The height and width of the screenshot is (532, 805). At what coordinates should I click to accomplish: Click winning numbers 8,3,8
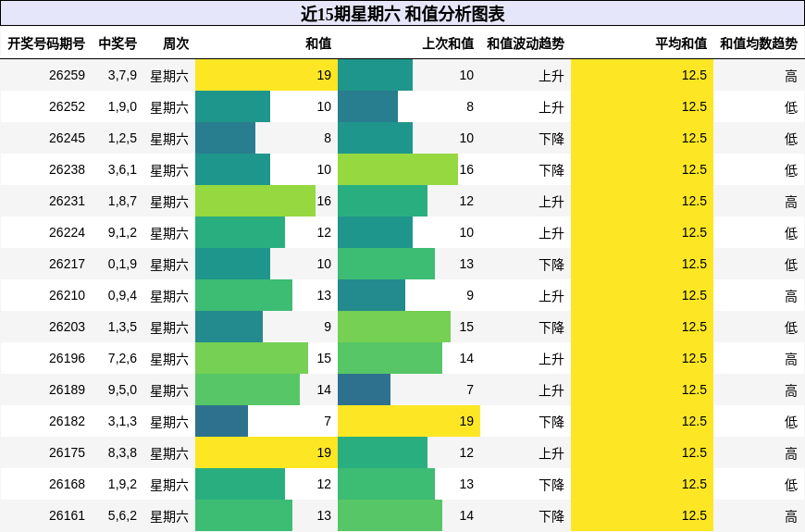(x=122, y=453)
